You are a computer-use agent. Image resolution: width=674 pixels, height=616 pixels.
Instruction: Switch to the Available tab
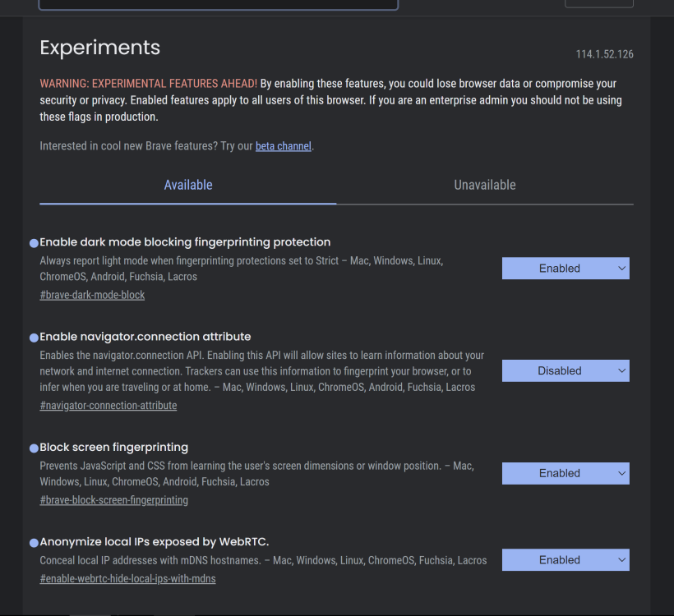pos(188,186)
